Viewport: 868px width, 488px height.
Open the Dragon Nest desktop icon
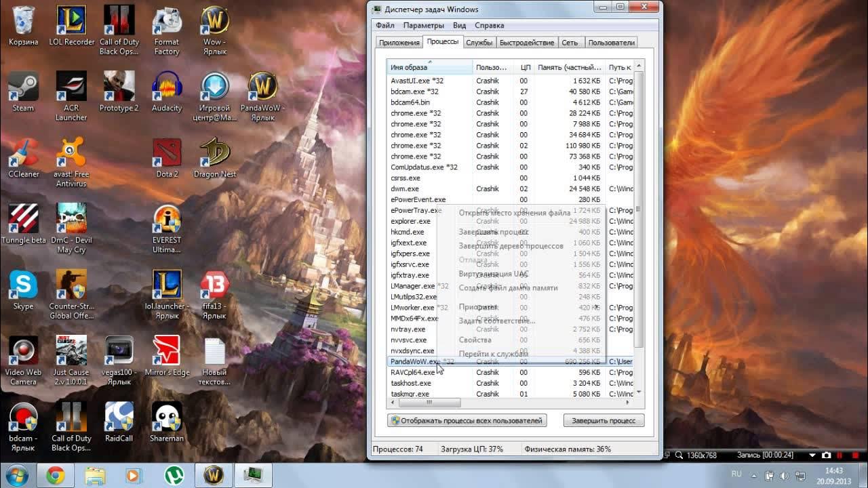214,159
